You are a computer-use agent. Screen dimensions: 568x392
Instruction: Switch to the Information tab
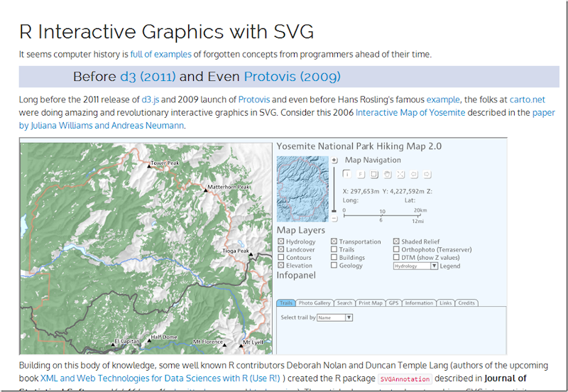419,303
